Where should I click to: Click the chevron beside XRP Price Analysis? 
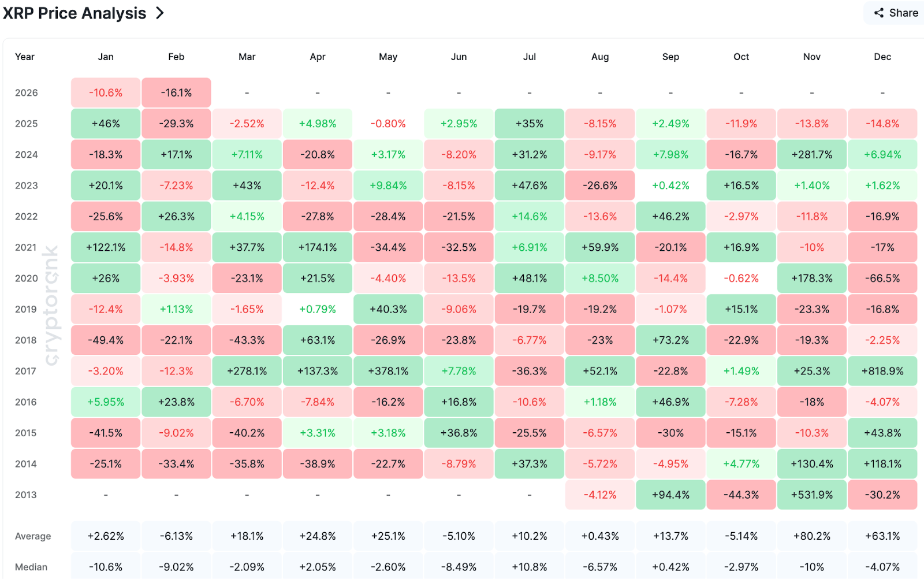tap(160, 13)
